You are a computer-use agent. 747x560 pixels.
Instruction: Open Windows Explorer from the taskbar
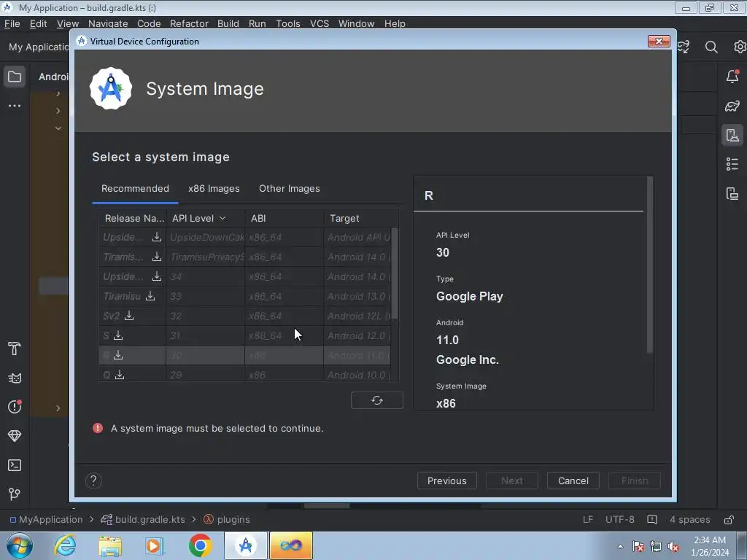[x=110, y=545]
